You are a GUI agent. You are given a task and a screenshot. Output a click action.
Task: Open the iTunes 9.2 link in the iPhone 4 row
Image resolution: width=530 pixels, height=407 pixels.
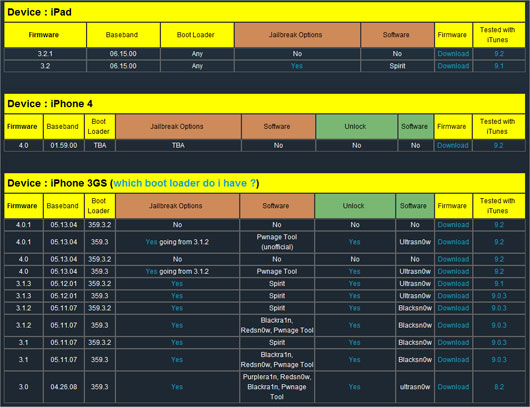point(498,145)
